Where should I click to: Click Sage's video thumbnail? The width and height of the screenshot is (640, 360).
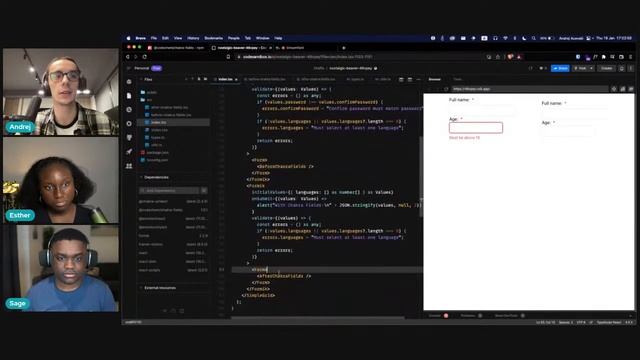point(61,268)
